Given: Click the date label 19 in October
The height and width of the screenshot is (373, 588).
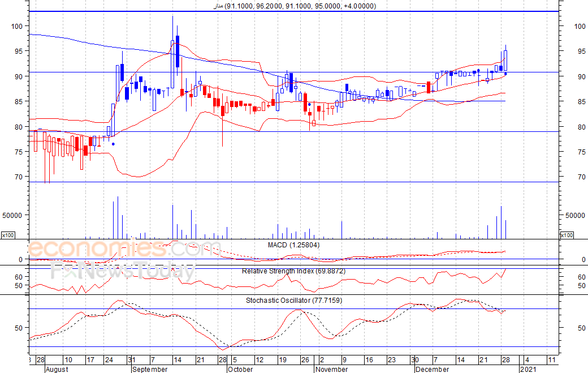Looking at the screenshot, I should tap(283, 360).
